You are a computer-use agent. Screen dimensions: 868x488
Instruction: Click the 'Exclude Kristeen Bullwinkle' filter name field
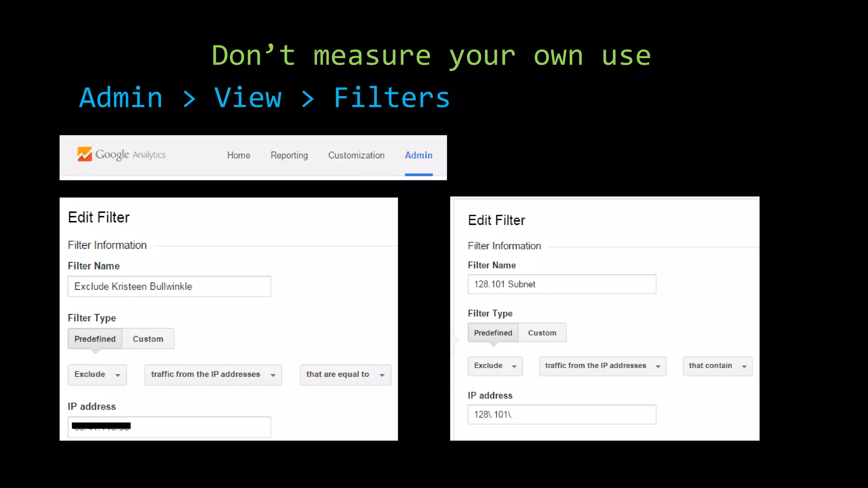pos(169,286)
